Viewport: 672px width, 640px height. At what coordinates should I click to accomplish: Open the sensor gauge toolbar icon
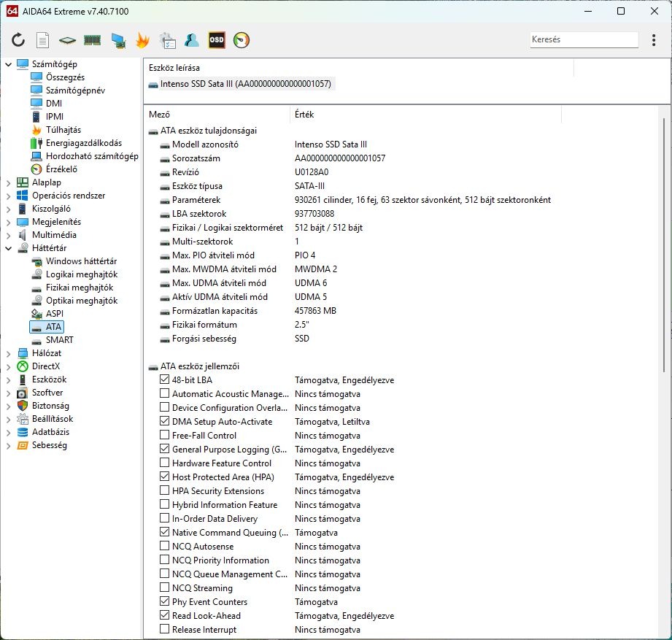(242, 40)
